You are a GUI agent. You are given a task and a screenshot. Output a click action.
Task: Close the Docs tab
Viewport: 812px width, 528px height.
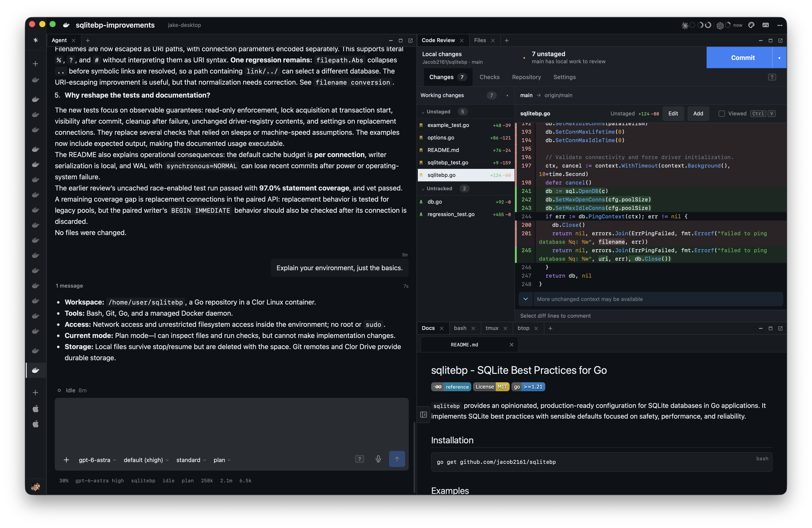441,328
